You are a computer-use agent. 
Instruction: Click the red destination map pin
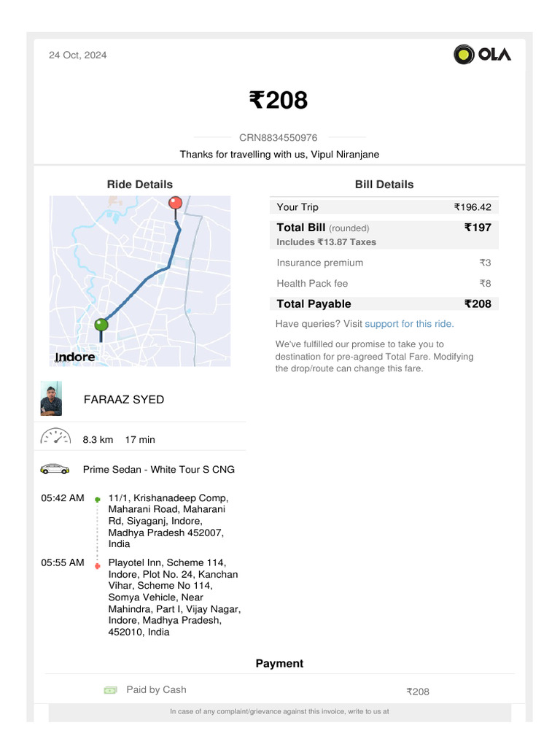point(175,203)
